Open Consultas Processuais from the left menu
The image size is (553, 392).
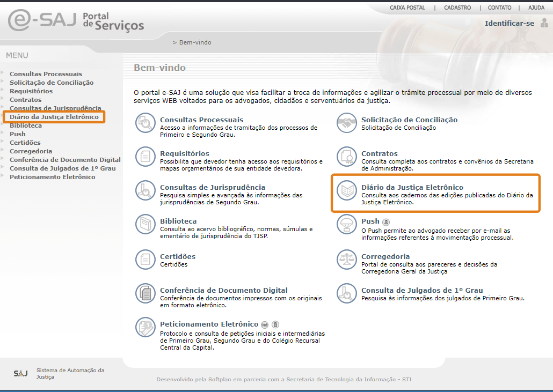coord(46,74)
